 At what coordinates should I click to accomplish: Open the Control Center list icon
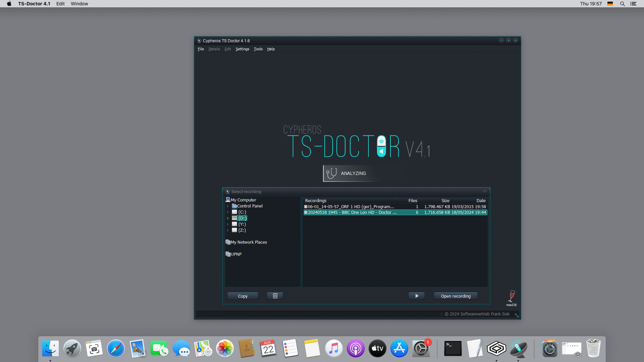tap(633, 4)
